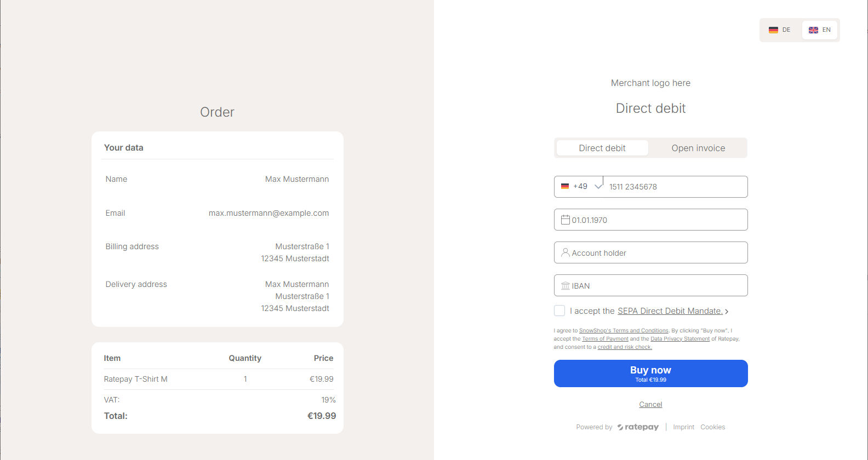868x460 pixels.
Task: Accept the SEPA Direct Debit Mandate checkbox
Action: [x=559, y=311]
